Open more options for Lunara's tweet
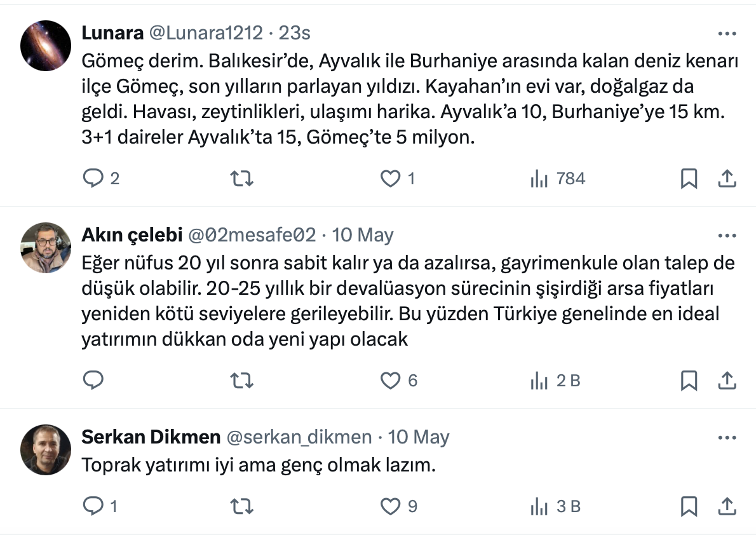Viewport: 756px width, 535px height. [727, 34]
